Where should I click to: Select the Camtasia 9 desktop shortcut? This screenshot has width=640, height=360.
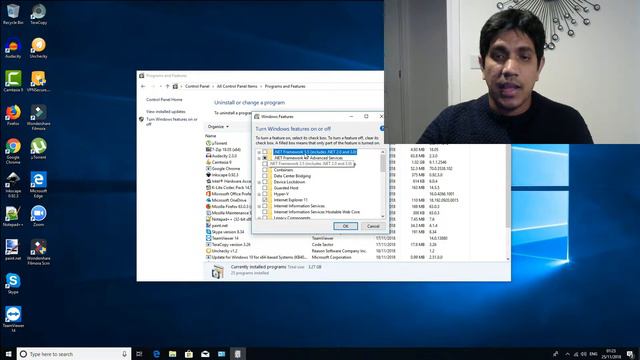pos(13,81)
